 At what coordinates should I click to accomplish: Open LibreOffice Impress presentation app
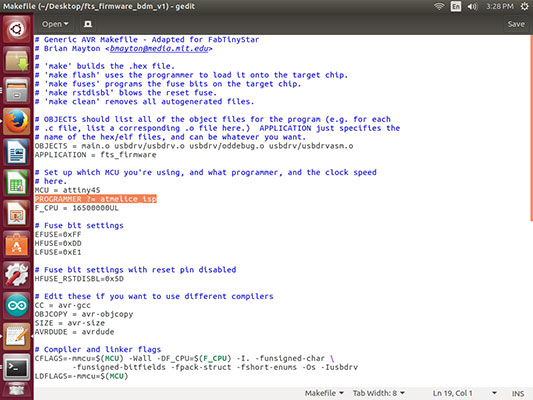(x=17, y=213)
